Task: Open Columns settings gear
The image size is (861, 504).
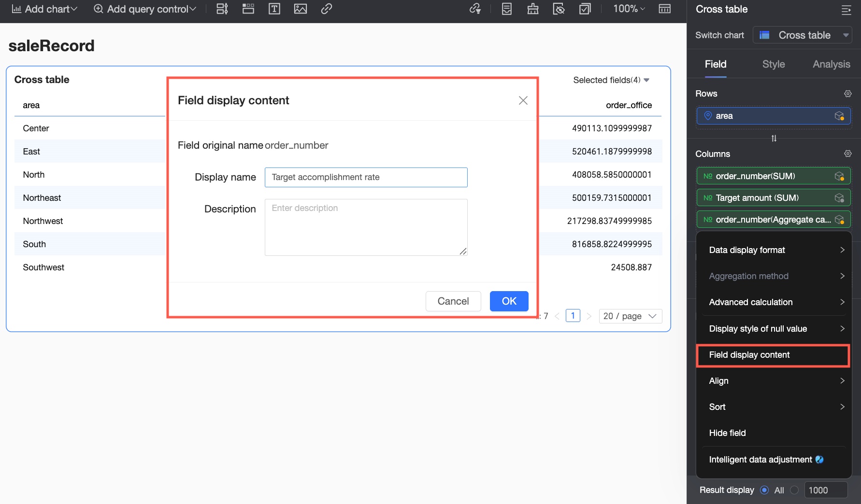Action: click(848, 154)
